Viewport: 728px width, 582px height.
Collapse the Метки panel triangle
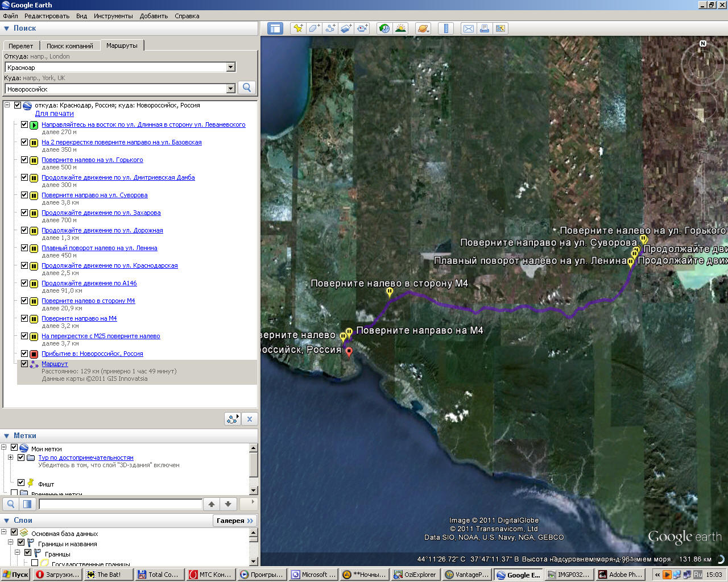7,436
